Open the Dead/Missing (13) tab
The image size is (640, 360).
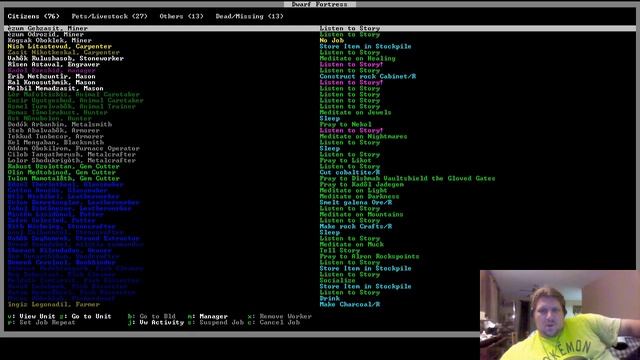pyautogui.click(x=249, y=16)
